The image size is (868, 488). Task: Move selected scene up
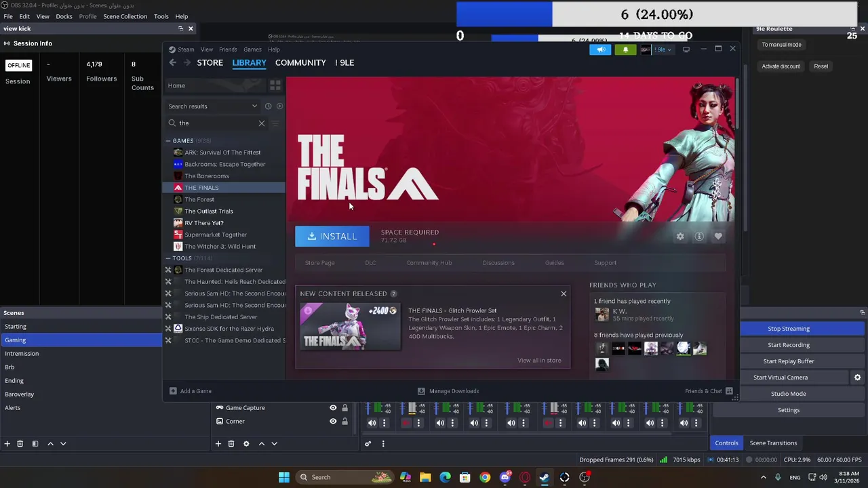[x=50, y=444]
